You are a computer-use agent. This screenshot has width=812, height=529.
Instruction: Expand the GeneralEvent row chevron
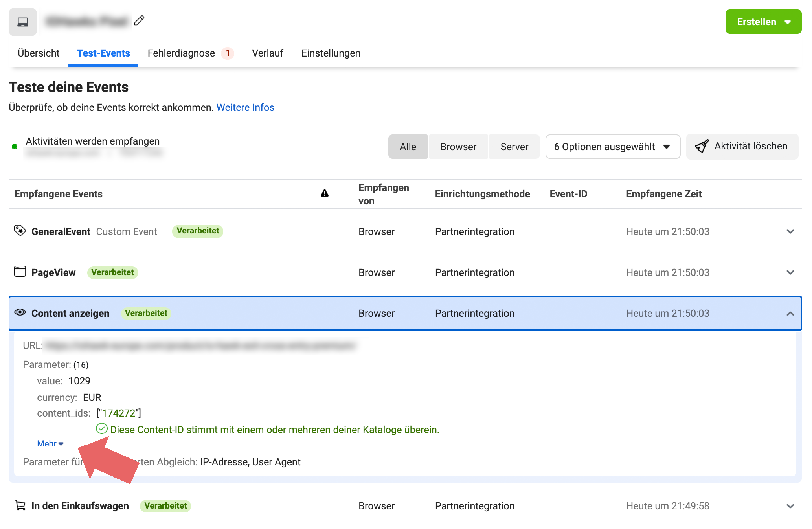click(x=790, y=231)
